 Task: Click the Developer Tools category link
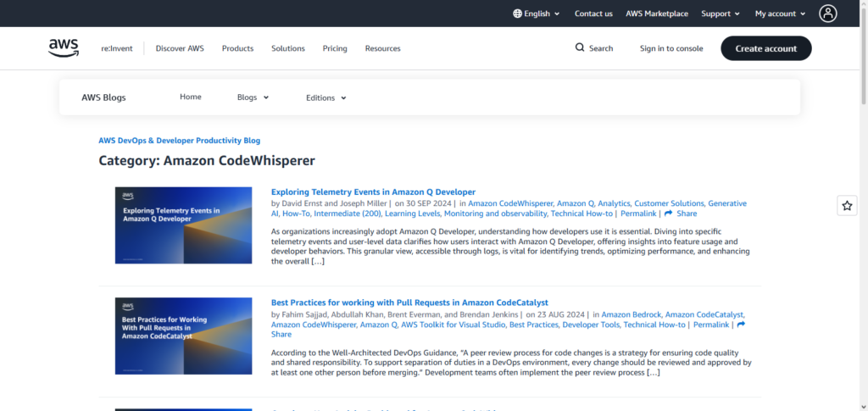[591, 325]
